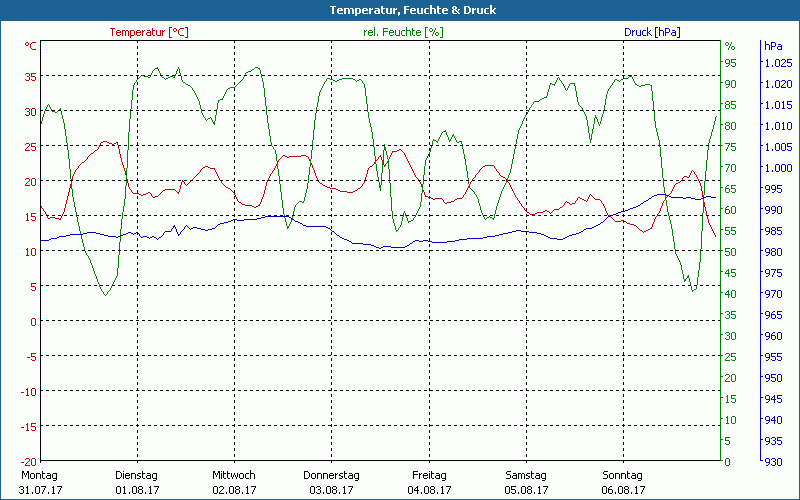Click the '35' temperature axis value
The image size is (800, 500).
coord(31,77)
